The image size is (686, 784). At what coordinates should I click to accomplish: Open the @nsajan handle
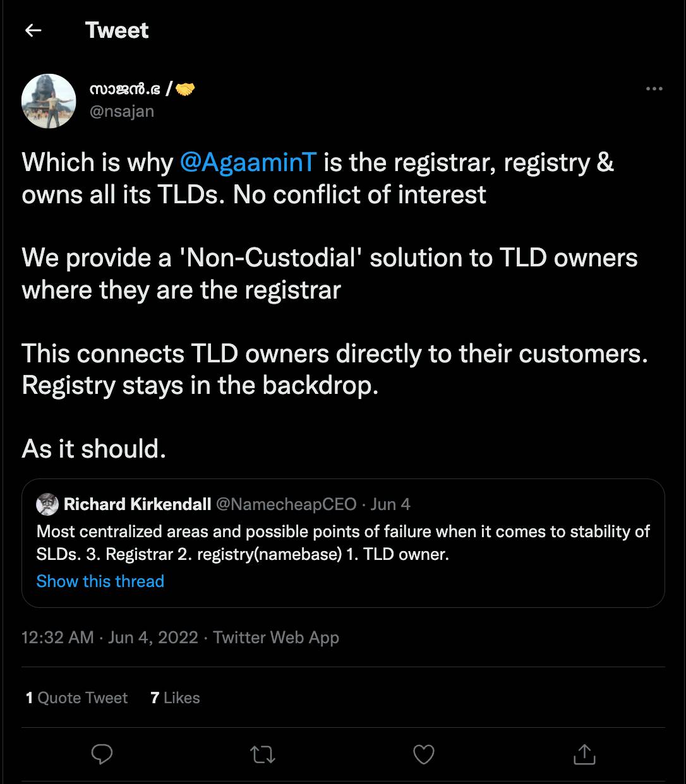pyautogui.click(x=121, y=111)
